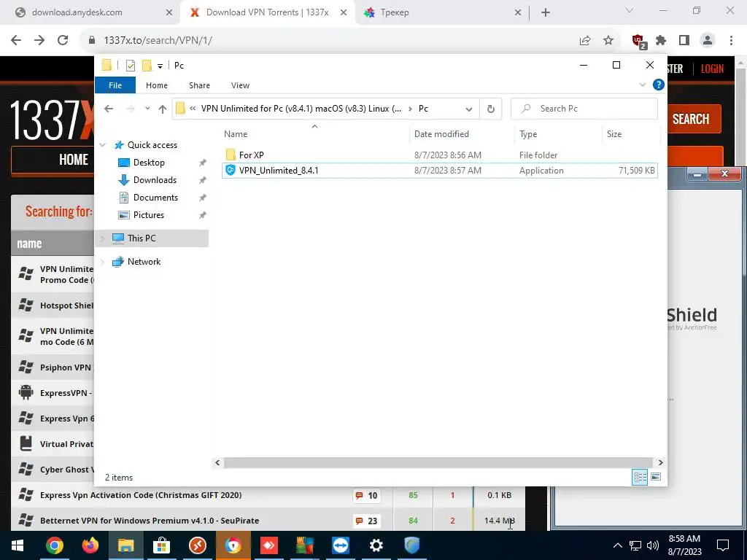The width and height of the screenshot is (747, 560).
Task: Click Explorer refresh button
Action: tap(491, 109)
